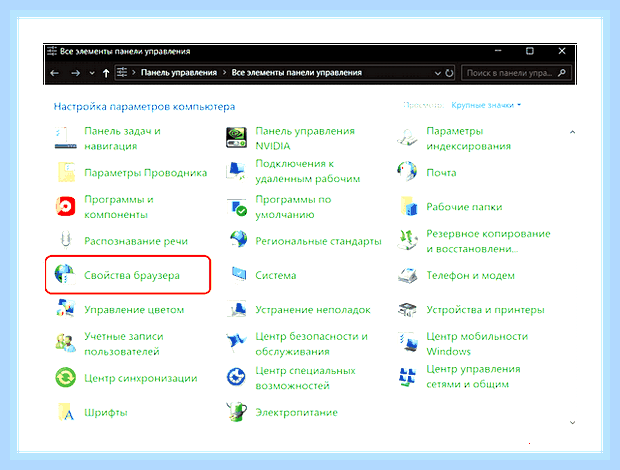Viewport: 620px width, 470px height.
Task: Click the address bar control panel icon
Action: (122, 72)
